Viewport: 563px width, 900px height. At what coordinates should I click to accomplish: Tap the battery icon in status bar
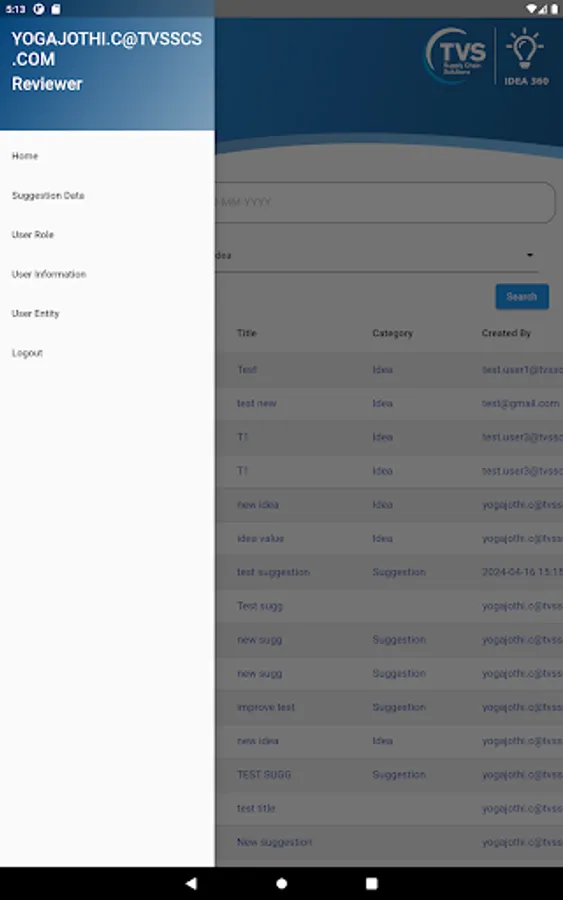[x=554, y=9]
